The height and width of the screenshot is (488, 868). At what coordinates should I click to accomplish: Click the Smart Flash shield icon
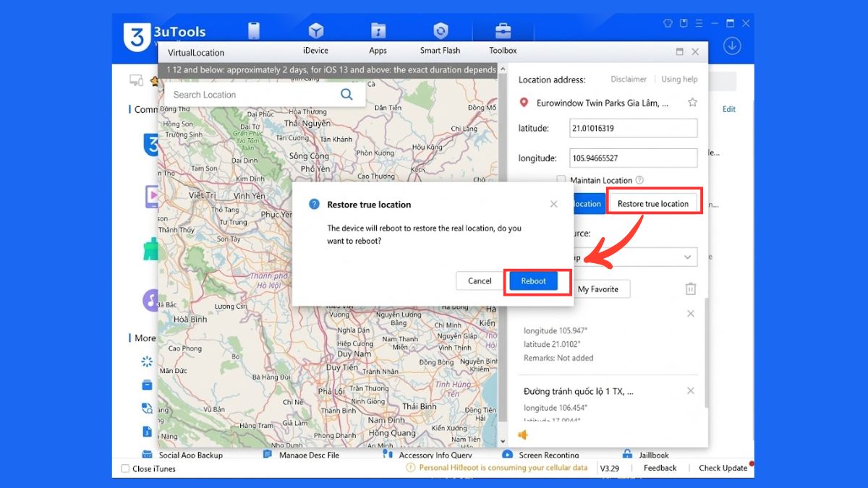point(441,30)
